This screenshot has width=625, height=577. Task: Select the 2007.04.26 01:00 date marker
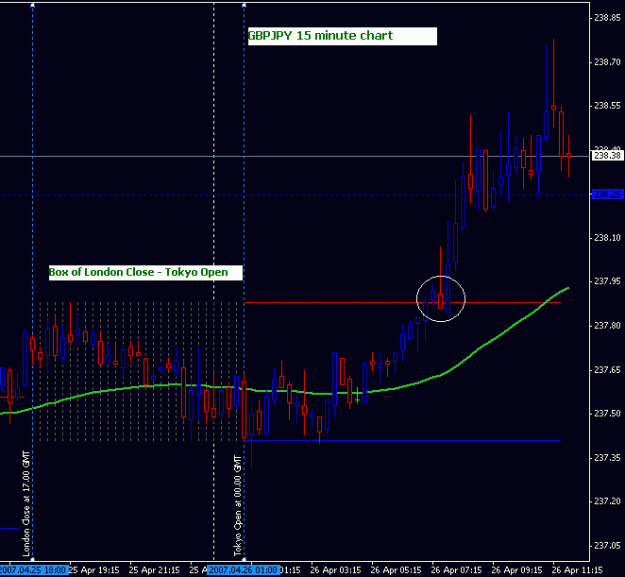[243, 570]
